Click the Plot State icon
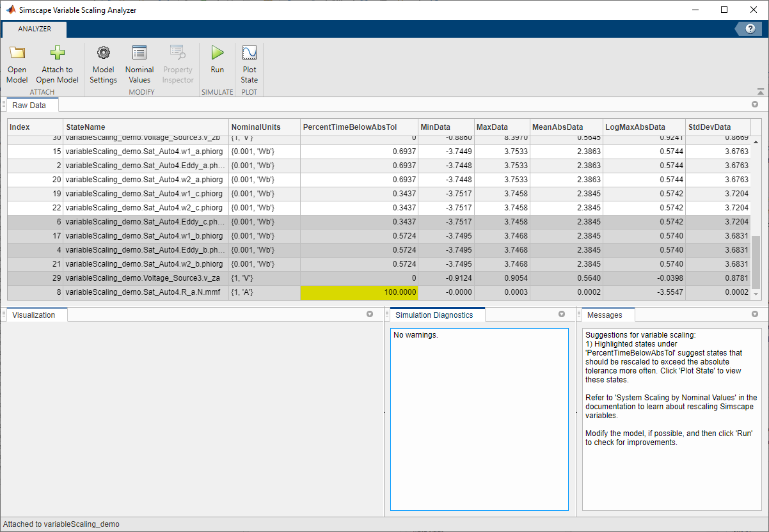The image size is (769, 532). [250, 54]
